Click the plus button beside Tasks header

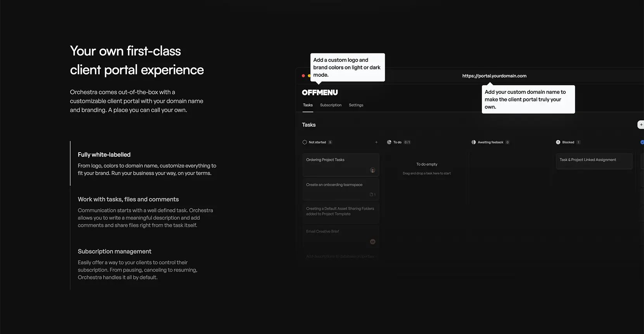[x=641, y=125]
